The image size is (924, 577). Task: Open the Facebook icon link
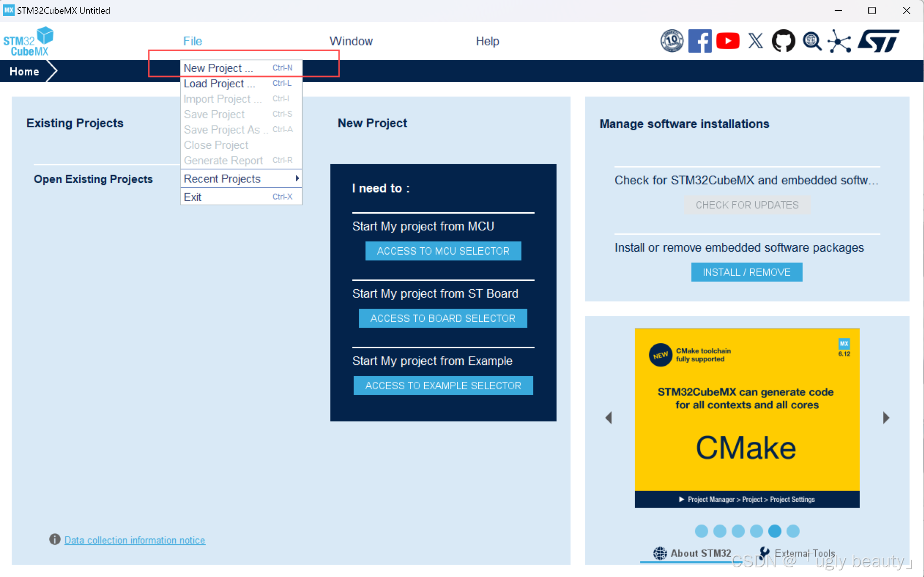click(699, 41)
